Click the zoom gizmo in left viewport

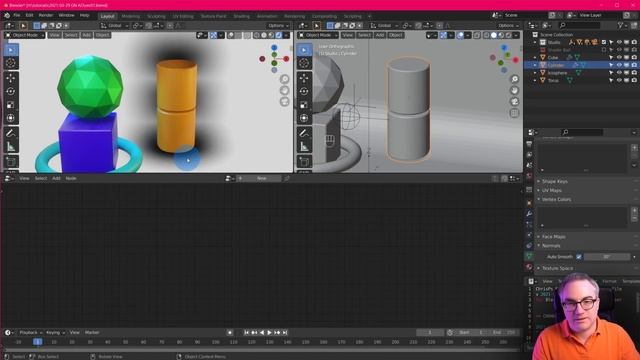pos(284,79)
